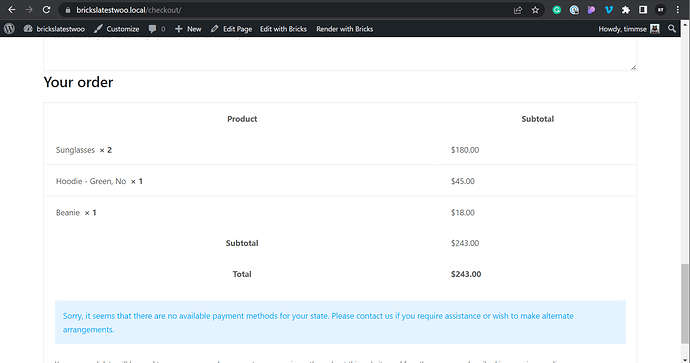Open the brickslatestwoo site menu

click(54, 29)
